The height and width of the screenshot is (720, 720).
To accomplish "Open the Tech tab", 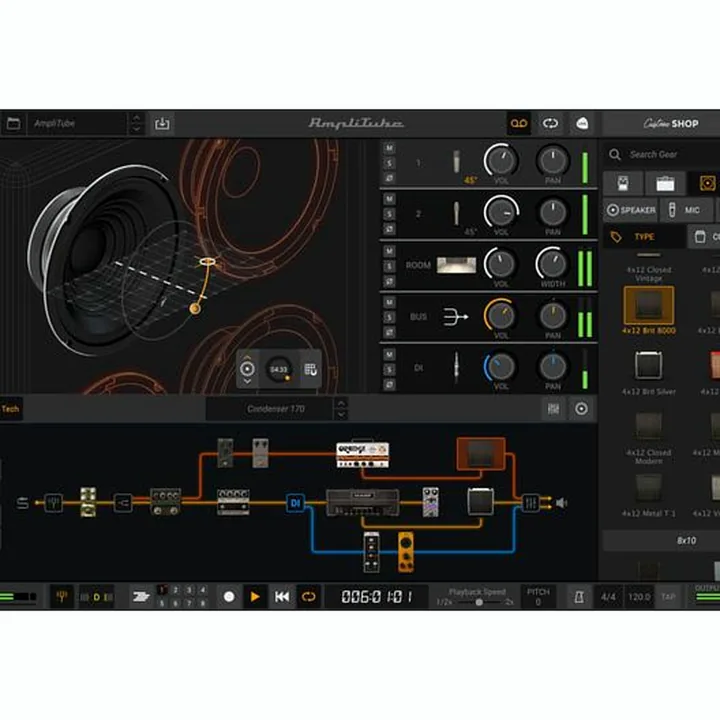I will (x=10, y=409).
